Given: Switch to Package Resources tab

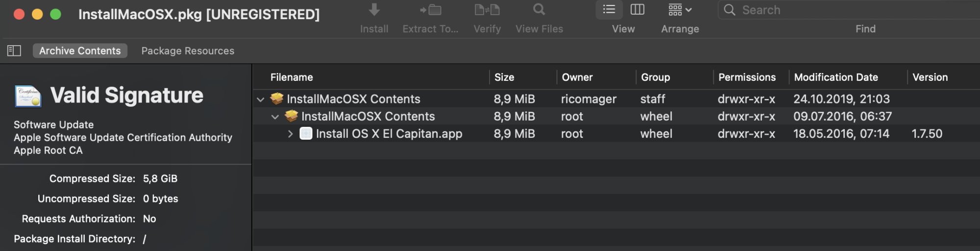Looking at the screenshot, I should click(188, 50).
